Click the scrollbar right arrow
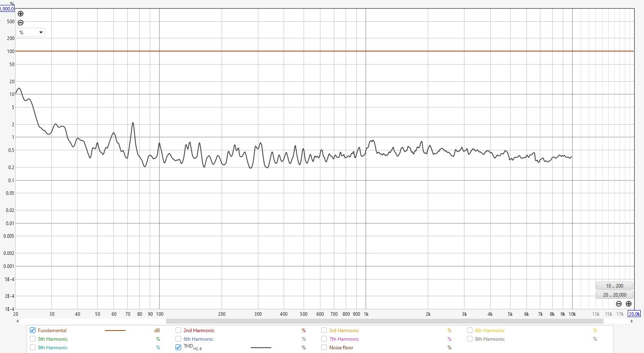 click(x=632, y=321)
